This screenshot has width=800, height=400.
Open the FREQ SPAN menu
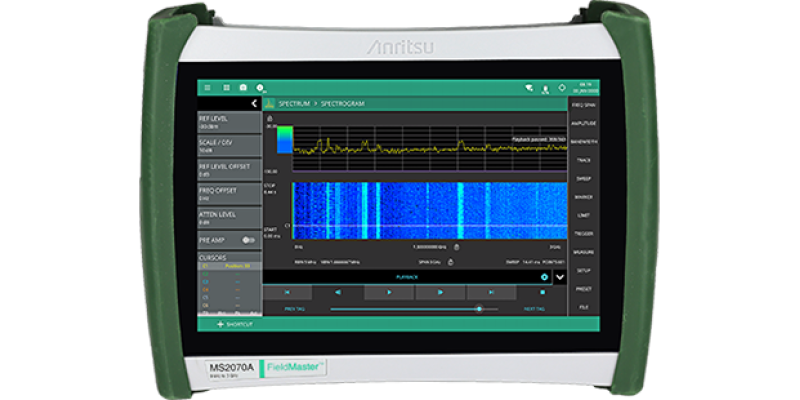pos(583,105)
